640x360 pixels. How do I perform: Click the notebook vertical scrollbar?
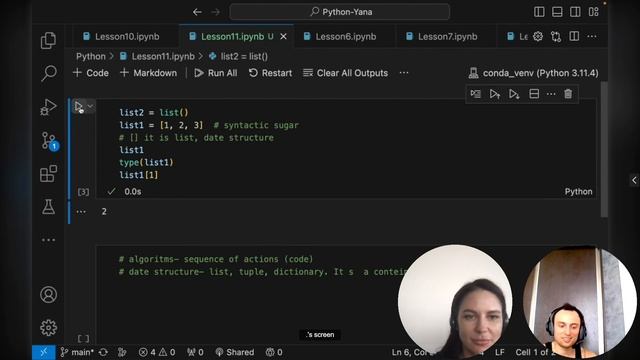coord(604,149)
